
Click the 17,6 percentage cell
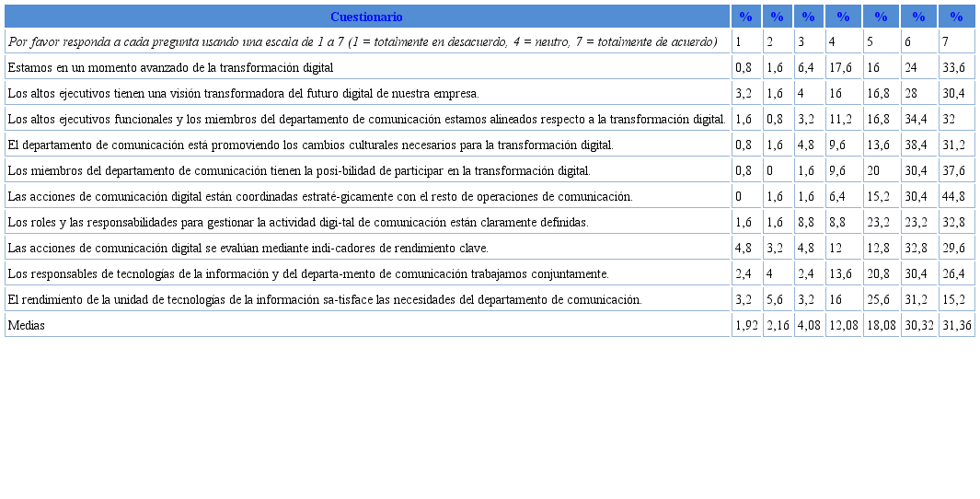pos(841,67)
